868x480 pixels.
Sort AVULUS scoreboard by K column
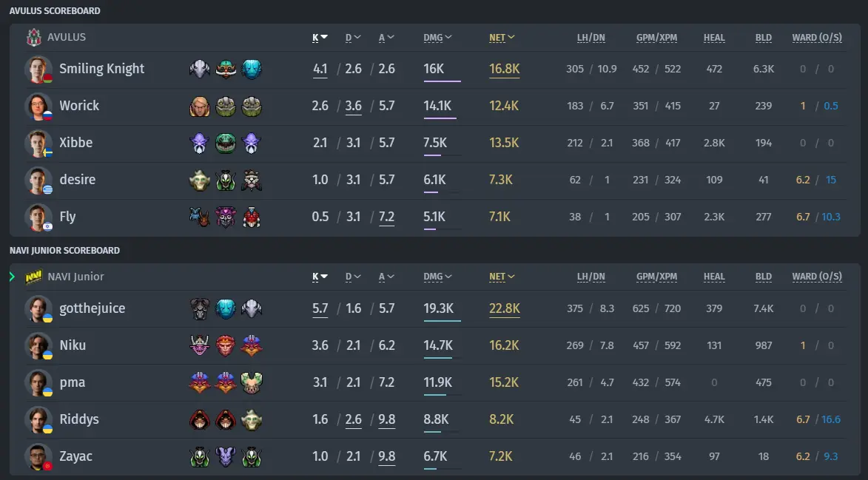[320, 38]
